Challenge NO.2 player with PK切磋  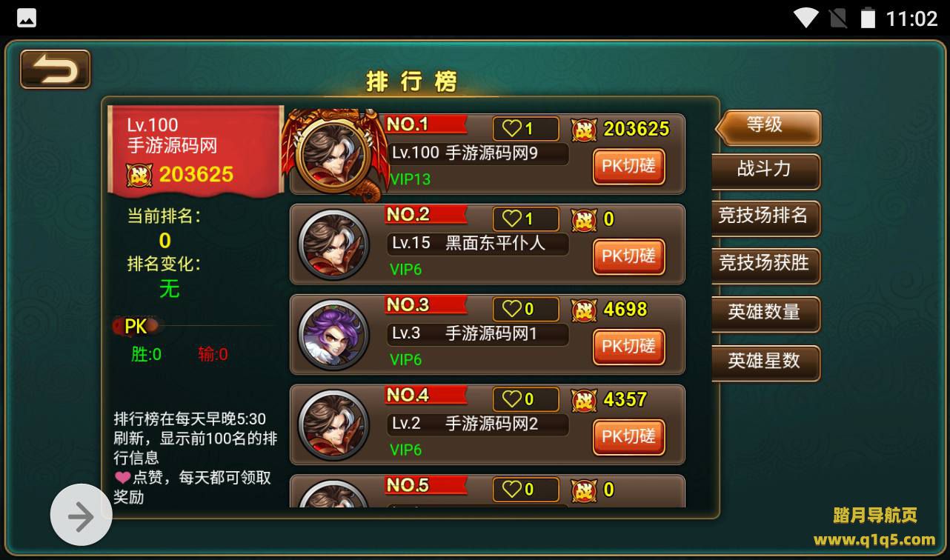click(x=629, y=257)
